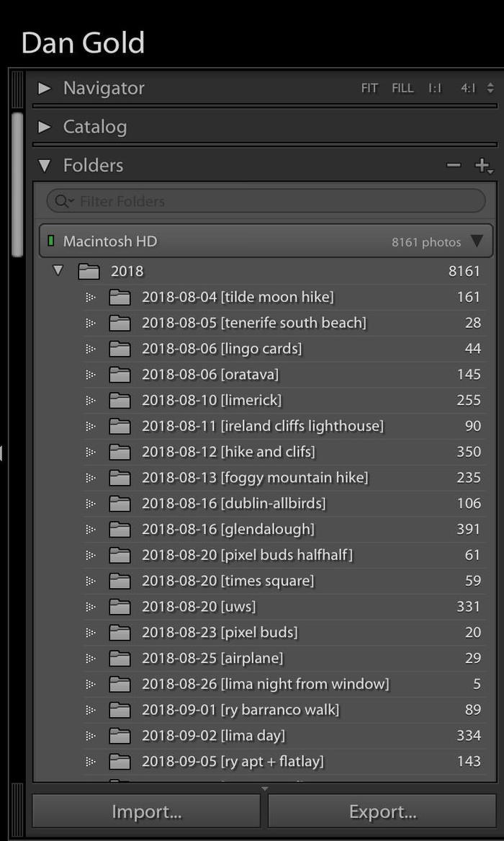Open the Macintosh HD volume dropdown
Image resolution: width=504 pixels, height=841 pixels.
click(x=477, y=241)
